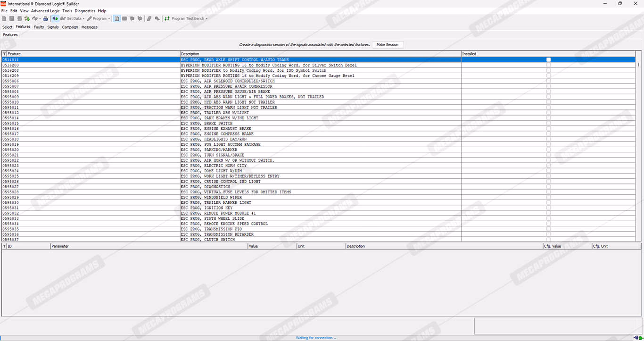
Task: Click the connection status icon in status bar
Action: [x=636, y=337]
